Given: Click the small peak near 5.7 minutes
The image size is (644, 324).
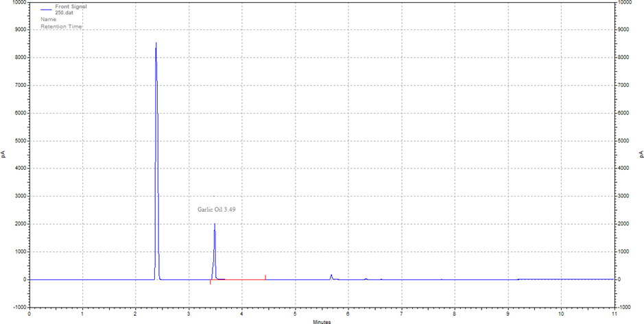Looking at the screenshot, I should tap(331, 276).
